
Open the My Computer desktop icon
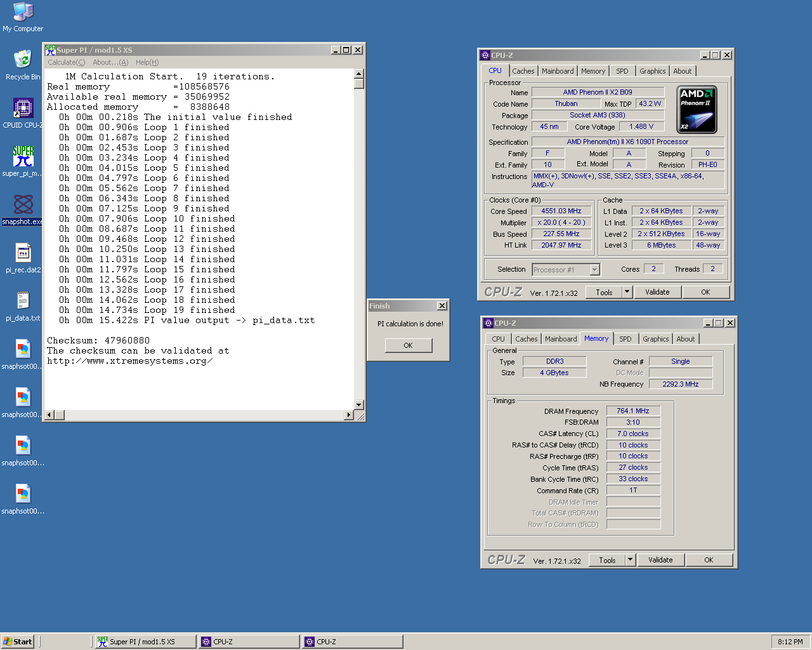tap(23, 13)
